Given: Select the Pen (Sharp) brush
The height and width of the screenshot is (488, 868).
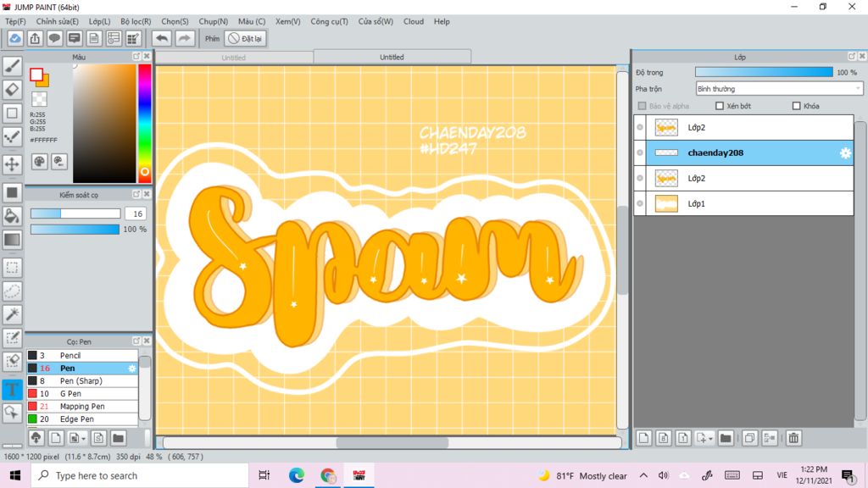Looking at the screenshot, I should click(82, 380).
